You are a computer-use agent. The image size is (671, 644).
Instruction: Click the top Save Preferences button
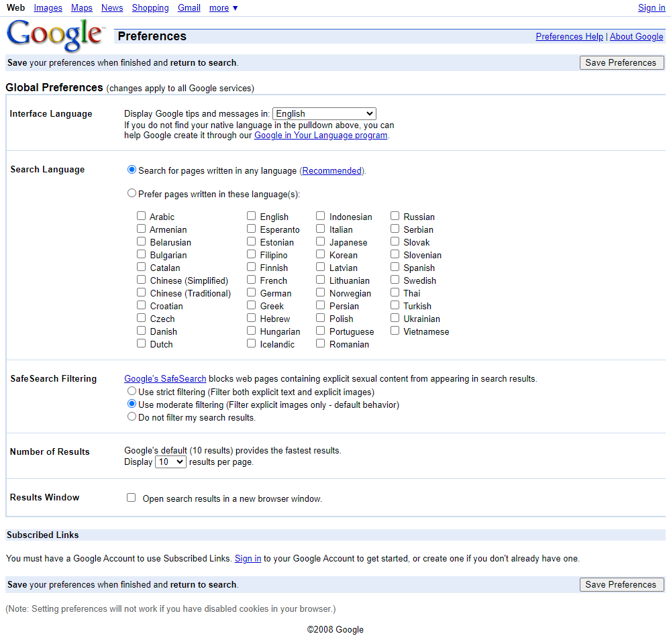tap(622, 62)
